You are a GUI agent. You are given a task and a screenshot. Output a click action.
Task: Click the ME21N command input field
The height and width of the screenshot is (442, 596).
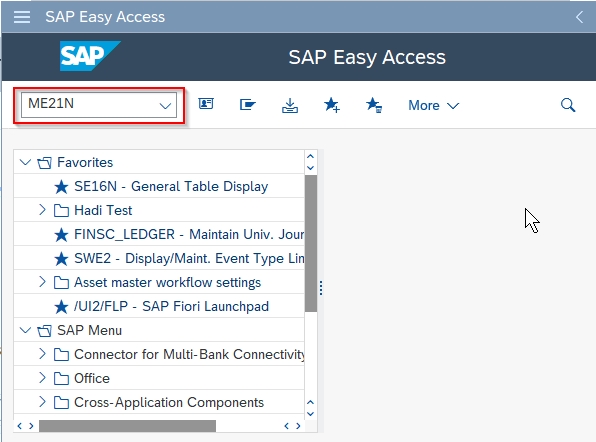(99, 105)
